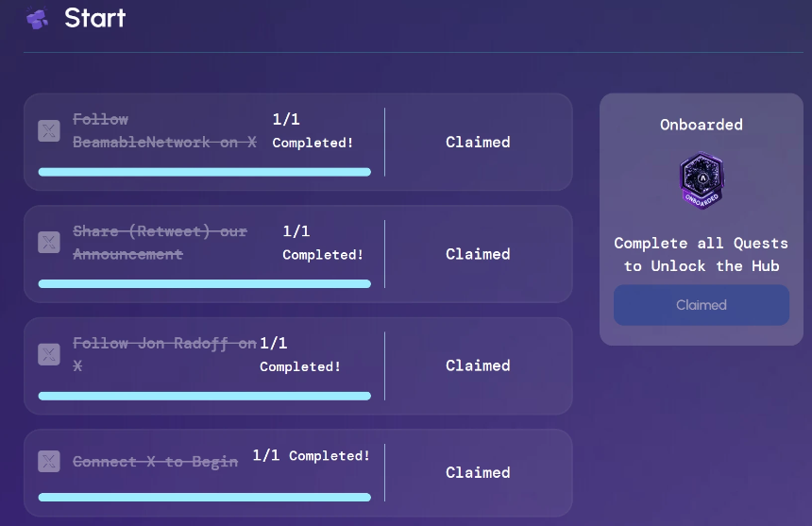Click X icon beside Share Retweet quest
812x526 pixels.
(x=49, y=243)
